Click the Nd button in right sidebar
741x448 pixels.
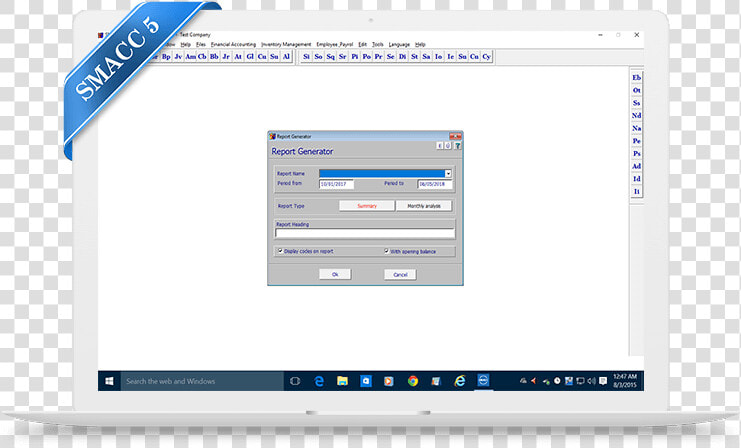pos(637,115)
